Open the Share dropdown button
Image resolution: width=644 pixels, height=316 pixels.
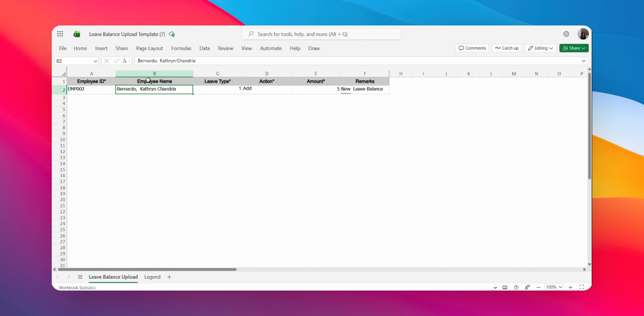(x=574, y=48)
